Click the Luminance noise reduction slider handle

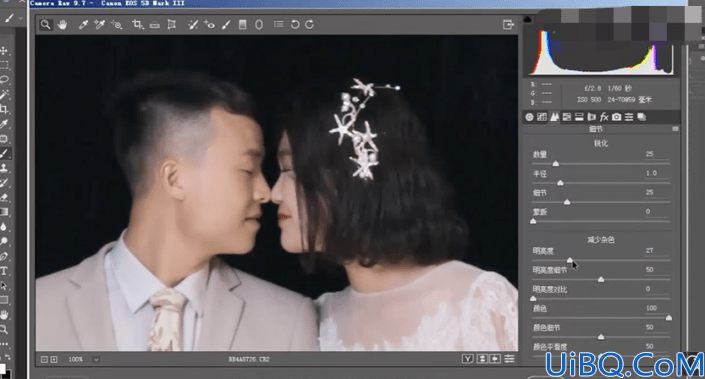570,260
